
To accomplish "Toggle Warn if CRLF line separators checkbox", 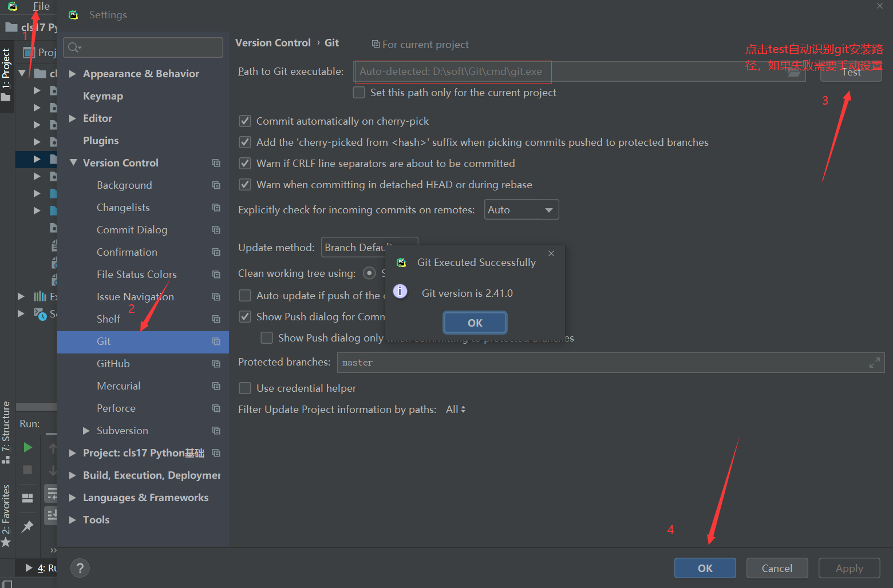I will (x=245, y=164).
